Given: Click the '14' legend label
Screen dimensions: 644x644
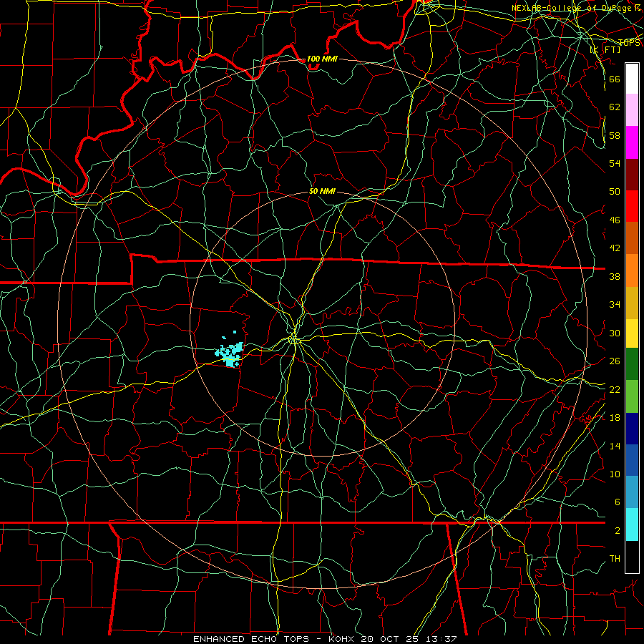Looking at the screenshot, I should (x=615, y=446).
